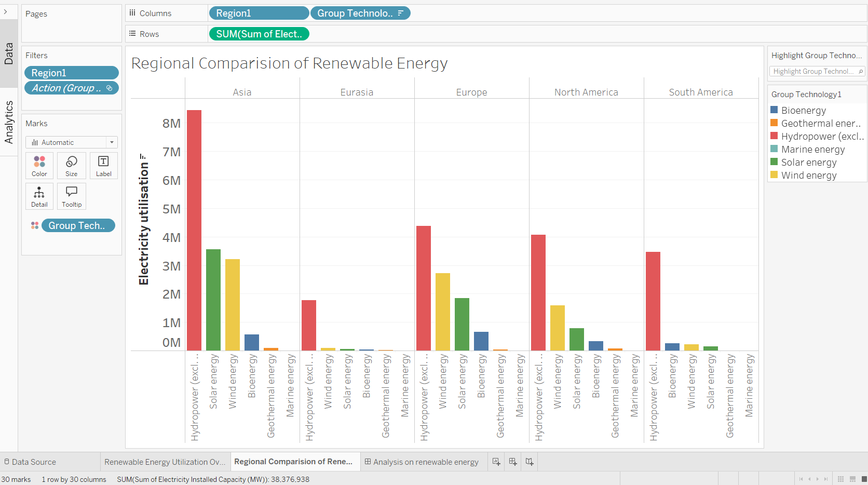Click the sort icon on Electricity utilisation axis

tap(143, 156)
